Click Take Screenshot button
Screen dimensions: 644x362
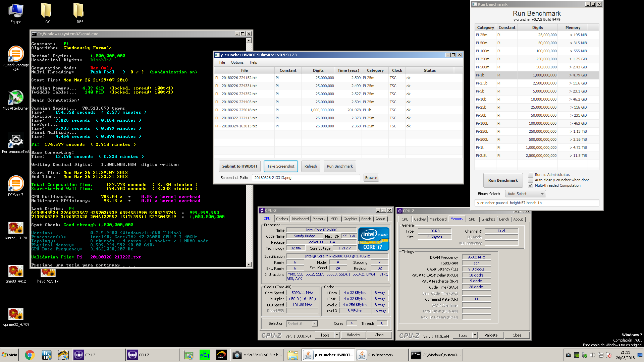281,166
